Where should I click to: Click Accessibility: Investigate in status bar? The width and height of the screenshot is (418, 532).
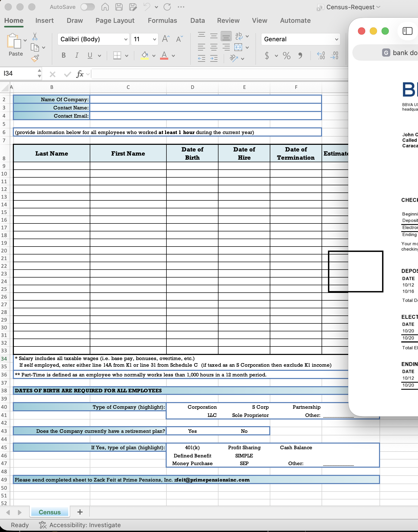pos(80,525)
